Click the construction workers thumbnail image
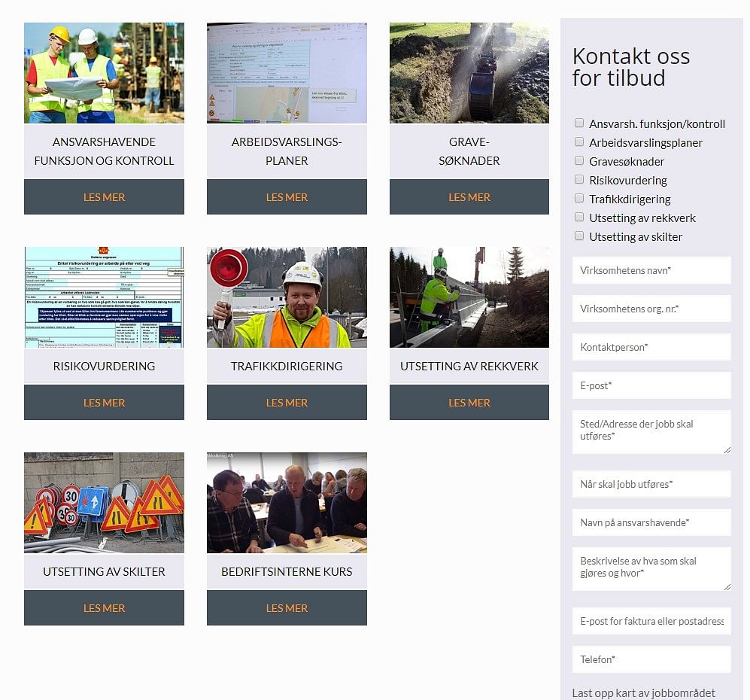750x700 pixels. [x=104, y=73]
